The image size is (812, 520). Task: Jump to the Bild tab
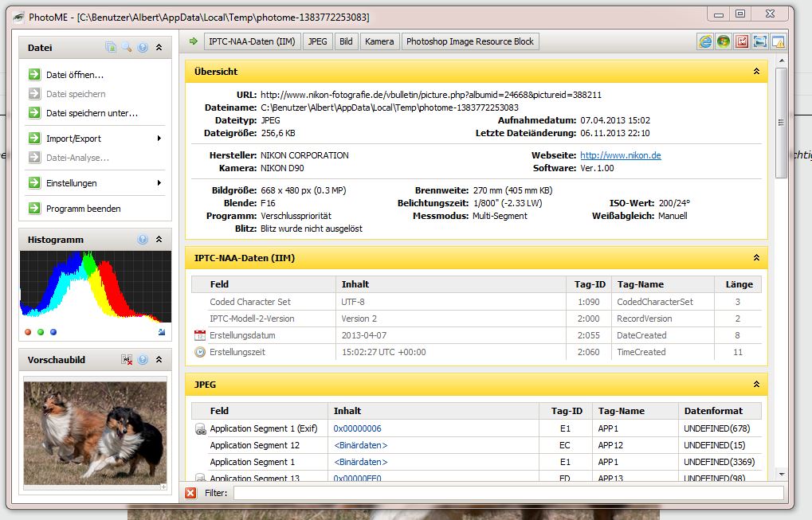(x=346, y=41)
